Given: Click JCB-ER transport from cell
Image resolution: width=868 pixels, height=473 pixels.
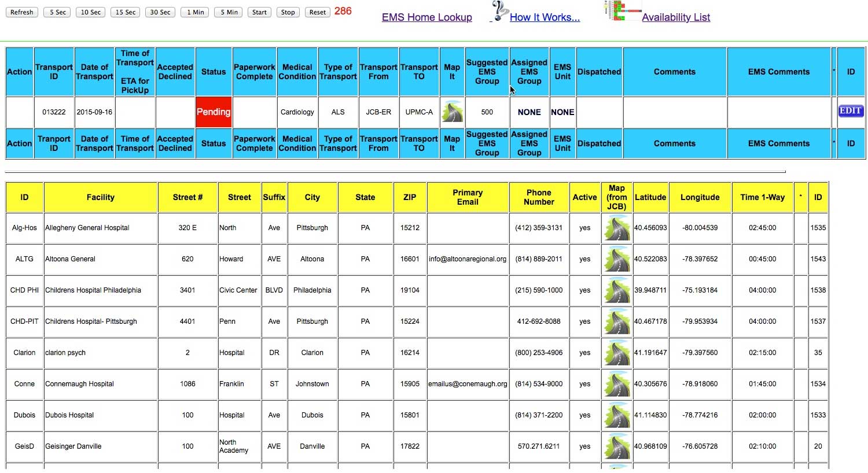Looking at the screenshot, I should 378,112.
